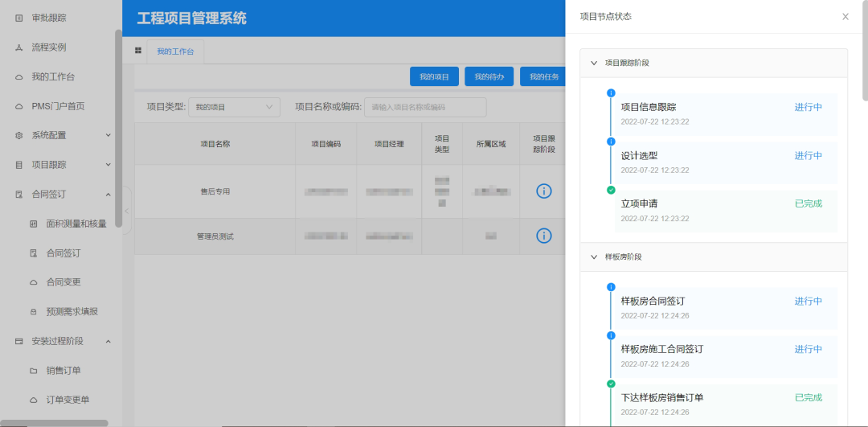The width and height of the screenshot is (868, 427).
Task: Click the 立项申请 green completed checkmark
Action: click(611, 190)
